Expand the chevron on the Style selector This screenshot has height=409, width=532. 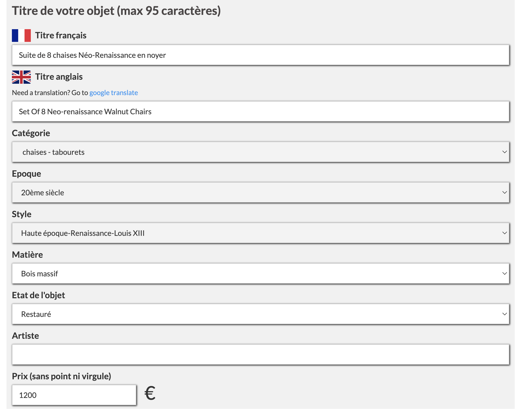pos(504,233)
